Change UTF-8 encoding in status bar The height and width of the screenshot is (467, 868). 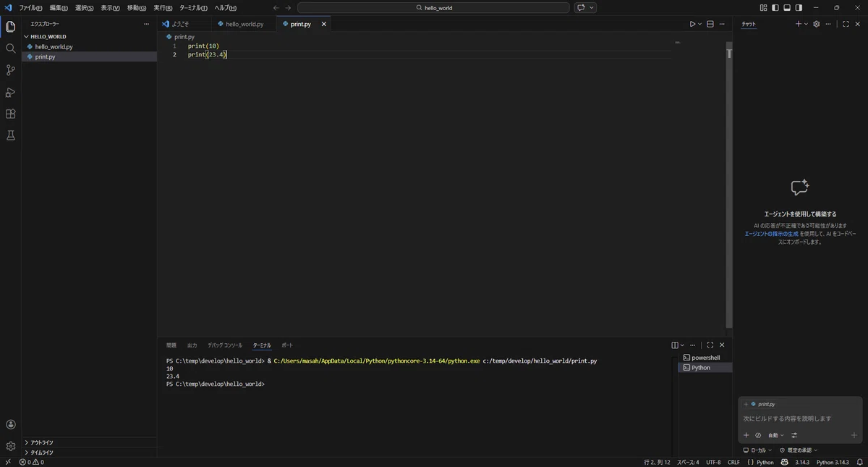713,462
